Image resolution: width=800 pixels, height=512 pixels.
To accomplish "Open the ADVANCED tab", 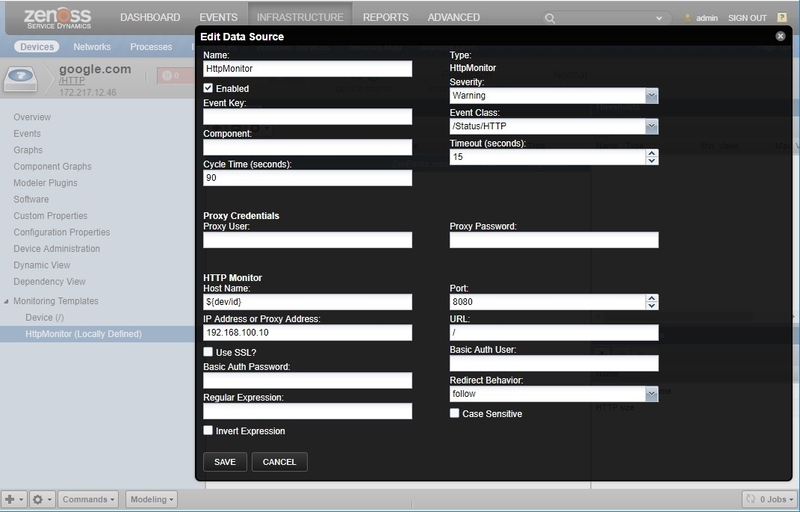I will click(x=454, y=17).
